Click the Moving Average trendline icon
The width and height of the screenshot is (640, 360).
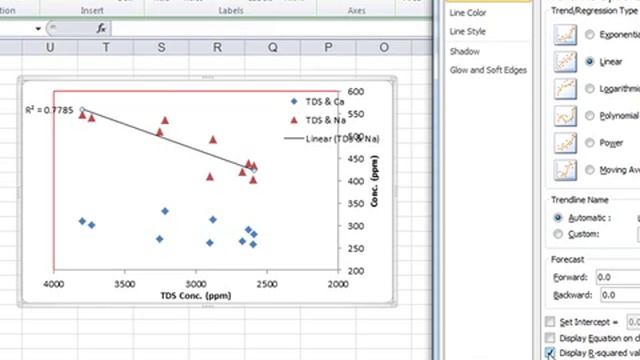coord(565,170)
